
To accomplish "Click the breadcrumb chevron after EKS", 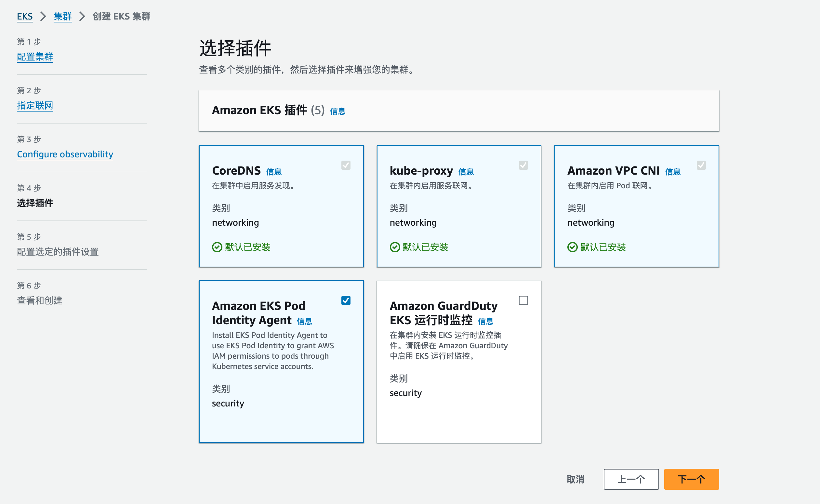I will (43, 16).
